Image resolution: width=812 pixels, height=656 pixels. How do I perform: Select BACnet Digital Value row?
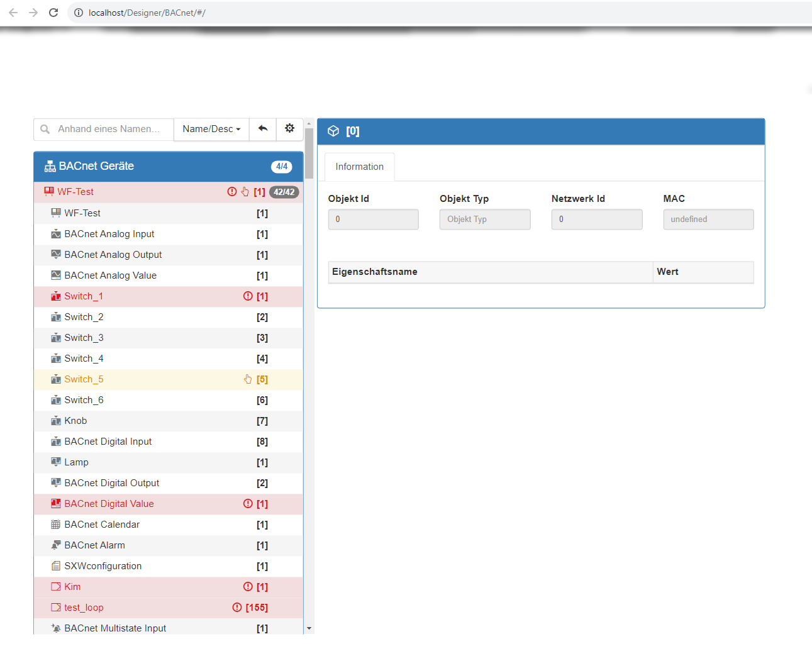[169, 504]
